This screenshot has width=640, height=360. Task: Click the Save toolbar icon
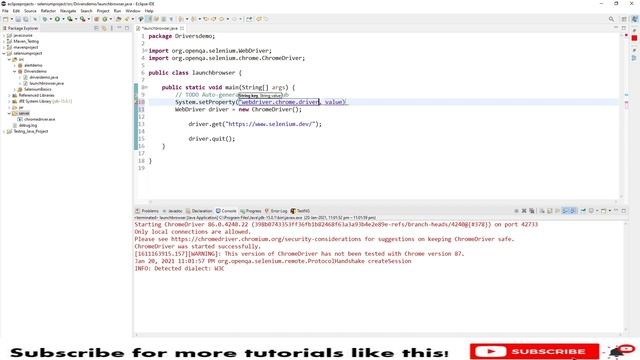(18, 19)
